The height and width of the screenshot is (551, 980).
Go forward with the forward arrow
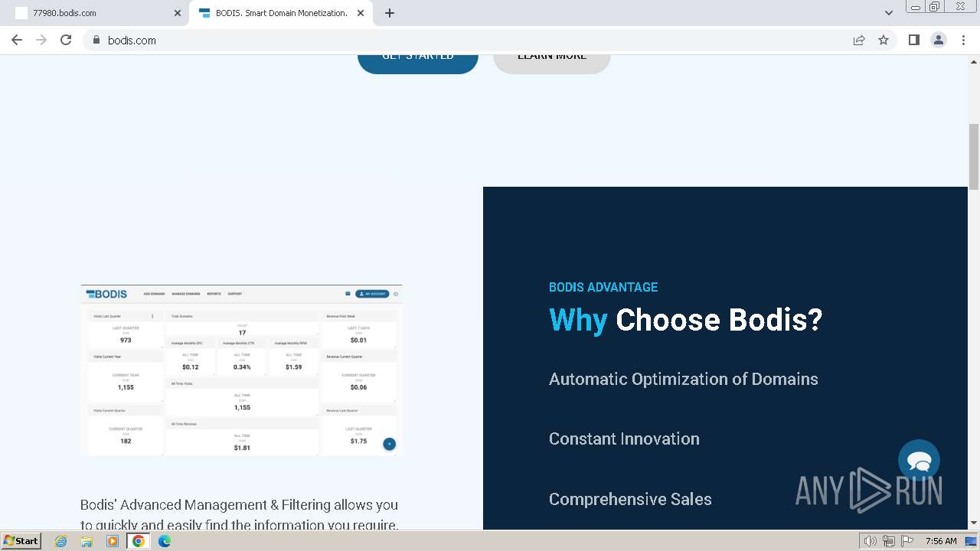tap(41, 40)
